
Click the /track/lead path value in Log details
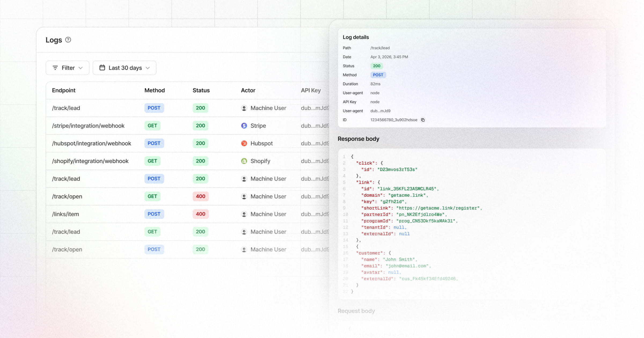380,48
